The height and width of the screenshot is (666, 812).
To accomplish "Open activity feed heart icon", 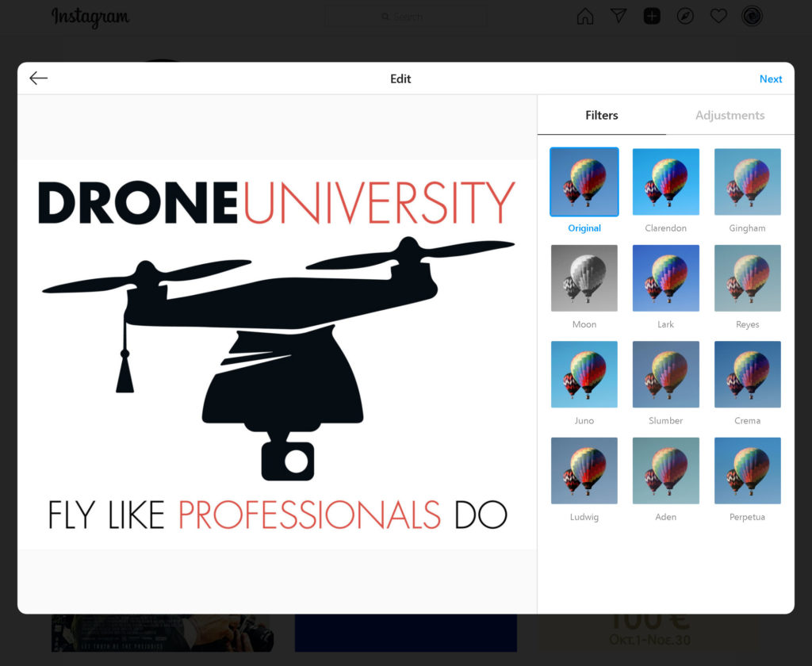I will coord(718,17).
